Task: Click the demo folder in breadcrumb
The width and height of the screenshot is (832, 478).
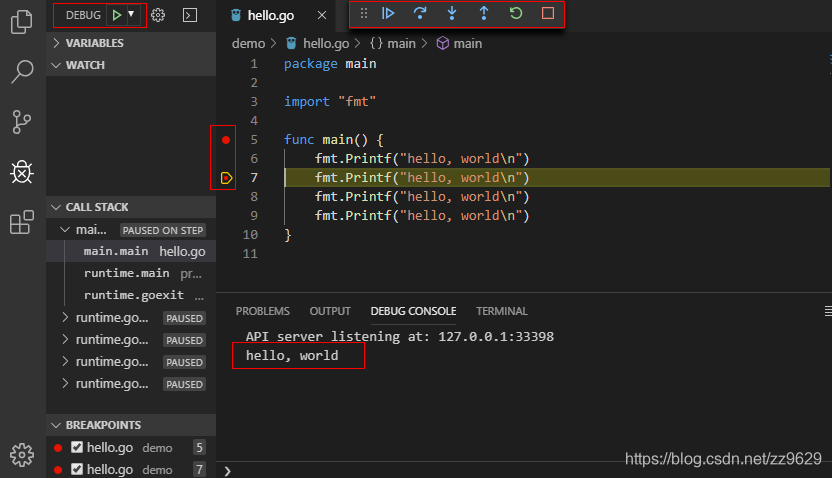Action: [248, 44]
